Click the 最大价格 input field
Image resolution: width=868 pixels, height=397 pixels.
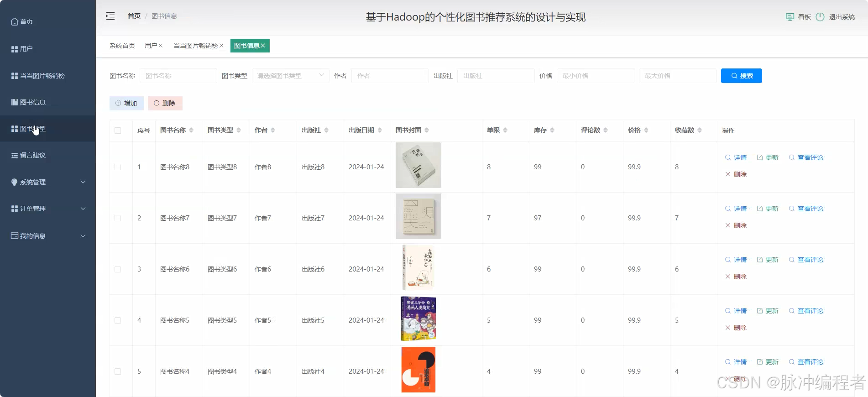click(x=678, y=76)
